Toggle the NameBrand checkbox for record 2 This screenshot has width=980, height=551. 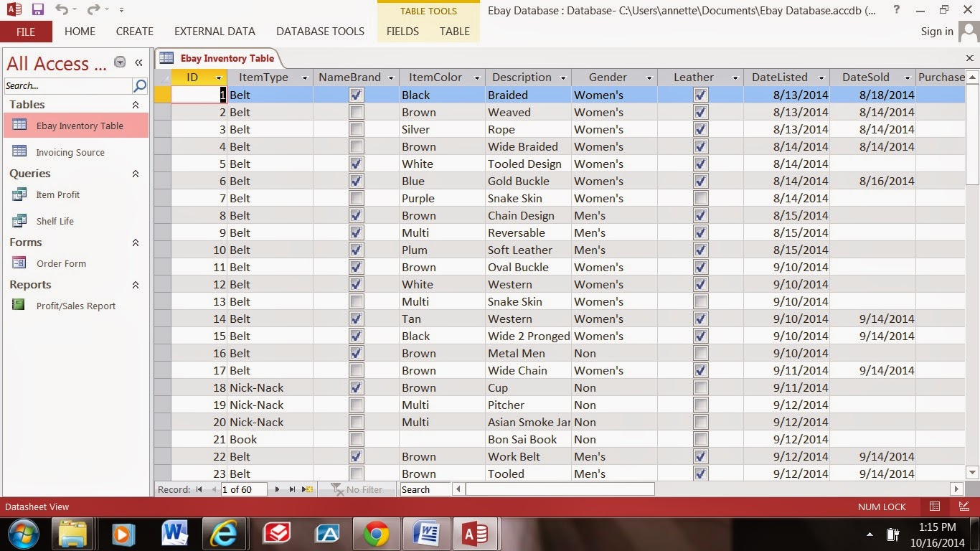tap(356, 112)
